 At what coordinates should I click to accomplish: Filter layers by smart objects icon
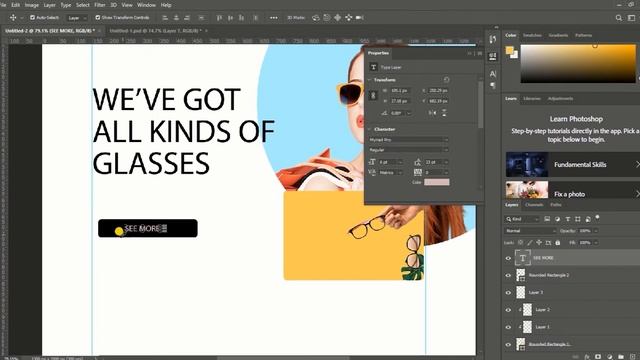tap(588, 219)
